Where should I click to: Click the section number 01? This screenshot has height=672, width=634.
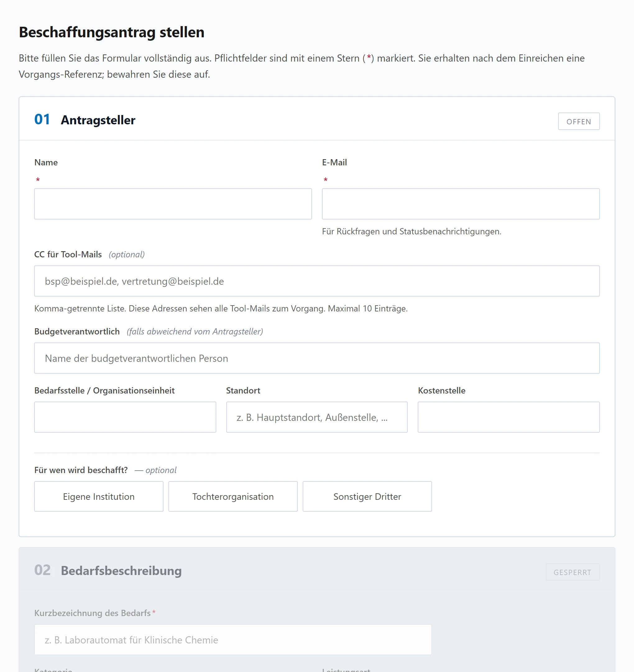(42, 119)
